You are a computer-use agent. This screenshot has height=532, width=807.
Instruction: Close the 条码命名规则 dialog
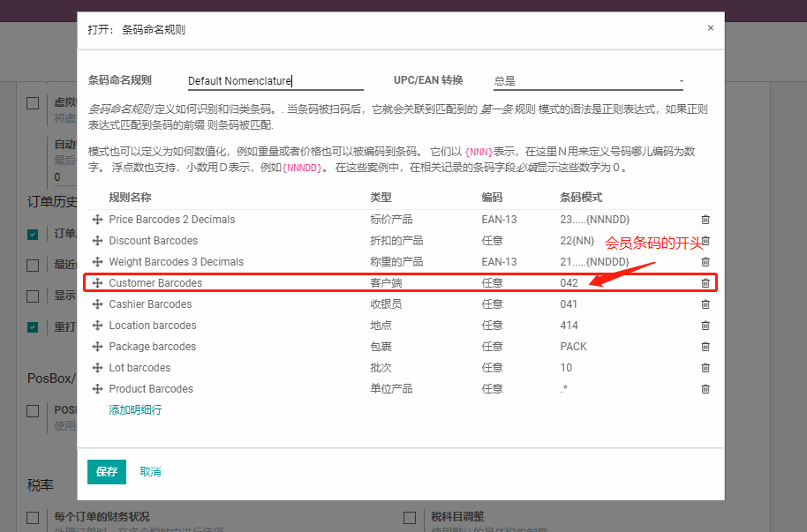click(710, 28)
